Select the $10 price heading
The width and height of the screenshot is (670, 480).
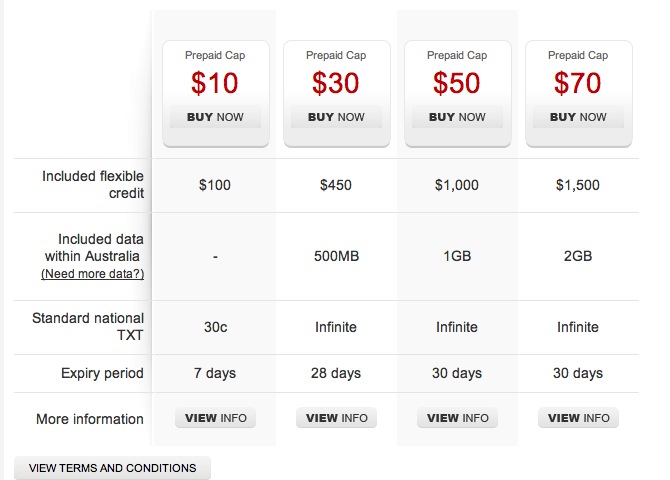[x=215, y=82]
